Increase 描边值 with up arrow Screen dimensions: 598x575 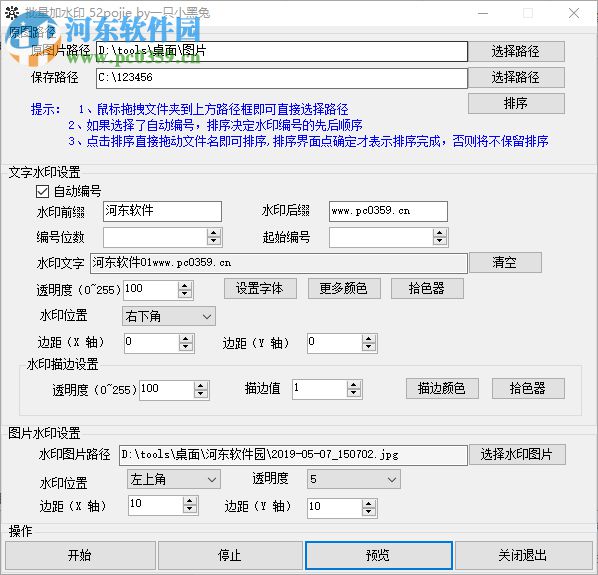coord(354,385)
